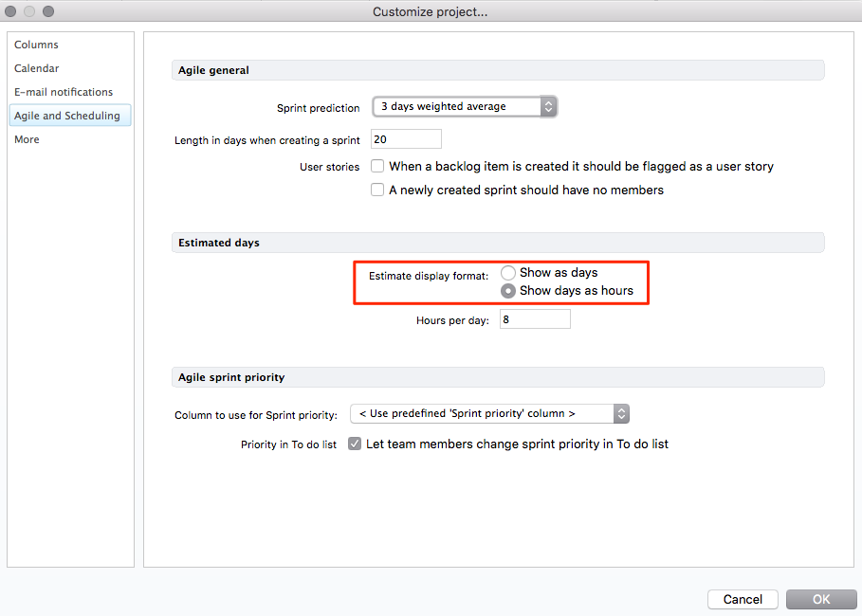Click the Hours per day field

tap(535, 319)
